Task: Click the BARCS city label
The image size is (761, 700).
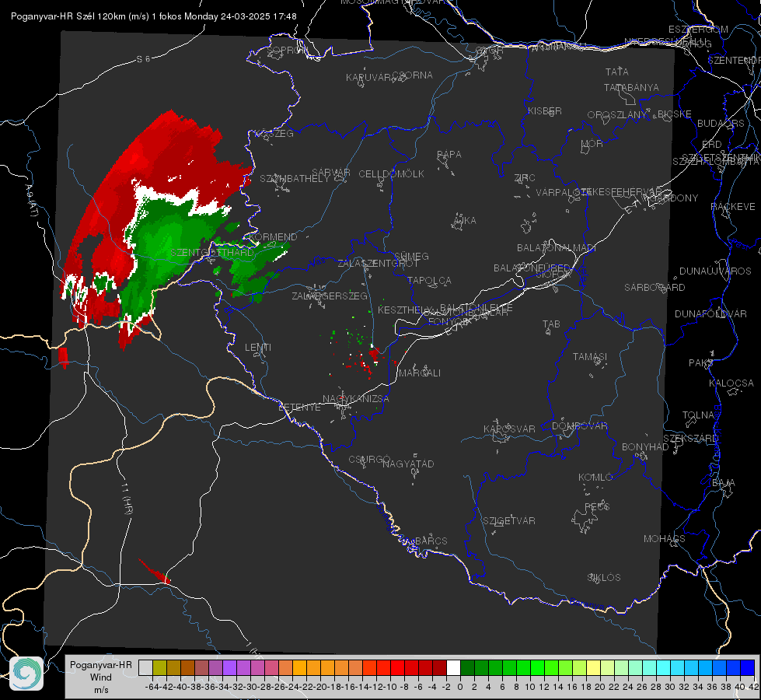Action: (431, 541)
